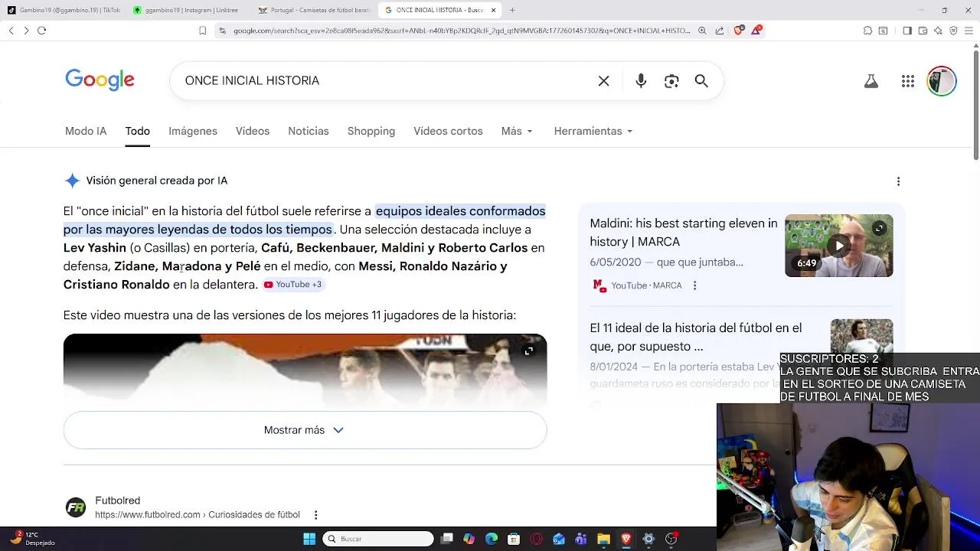Go to Google homepage via the logo
This screenshot has width=980, height=551.
100,80
